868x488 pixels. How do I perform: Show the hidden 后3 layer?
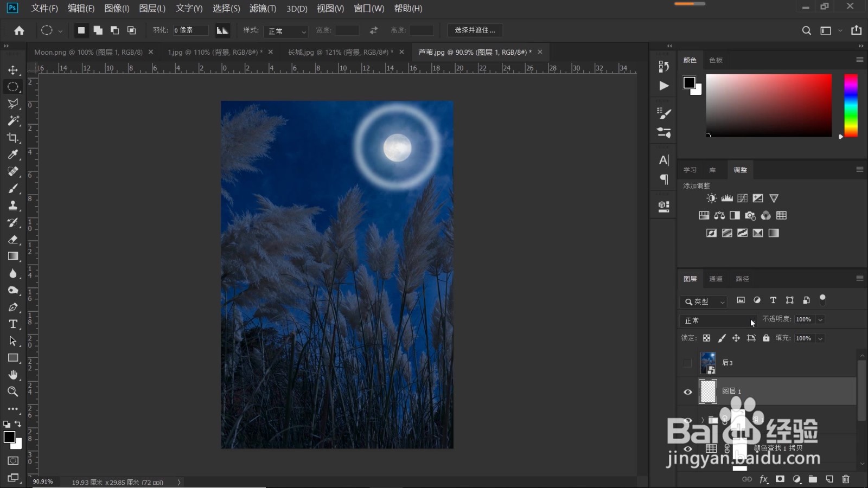click(688, 363)
